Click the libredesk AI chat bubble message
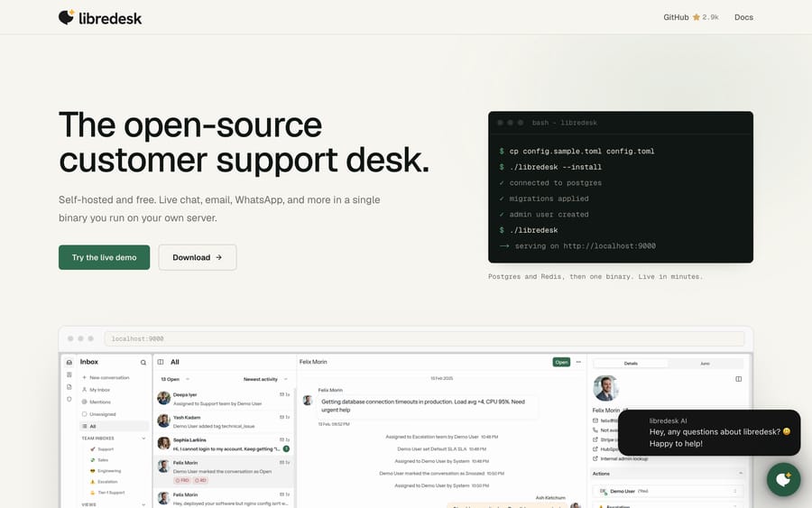The image size is (812, 508). point(709,432)
